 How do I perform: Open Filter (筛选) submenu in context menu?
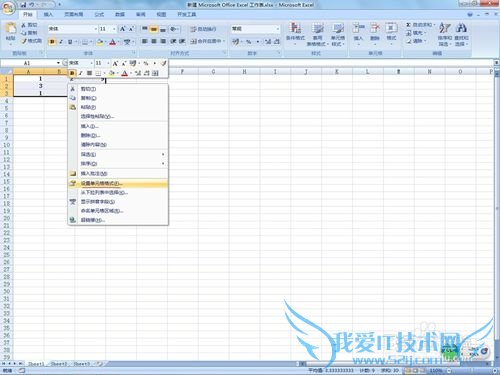tap(118, 155)
